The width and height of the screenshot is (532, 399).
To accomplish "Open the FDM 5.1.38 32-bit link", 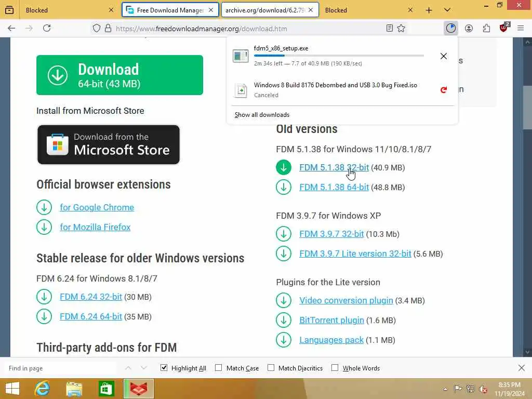I will coord(334,168).
